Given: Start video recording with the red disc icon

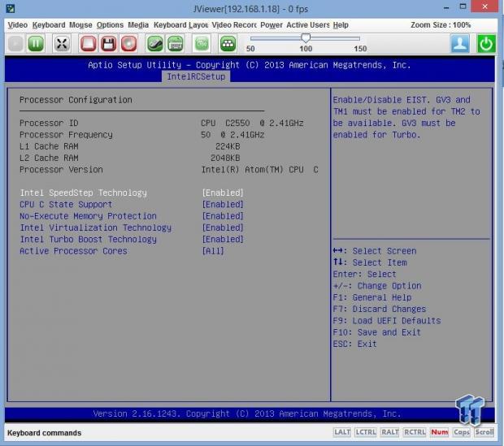Looking at the screenshot, I should pyautogui.click(x=128, y=44).
